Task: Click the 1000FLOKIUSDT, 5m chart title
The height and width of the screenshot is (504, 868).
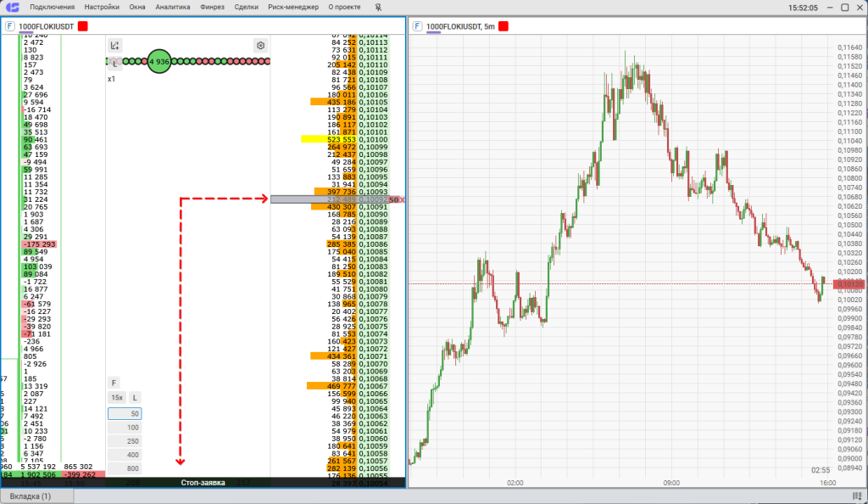Action: [x=460, y=26]
